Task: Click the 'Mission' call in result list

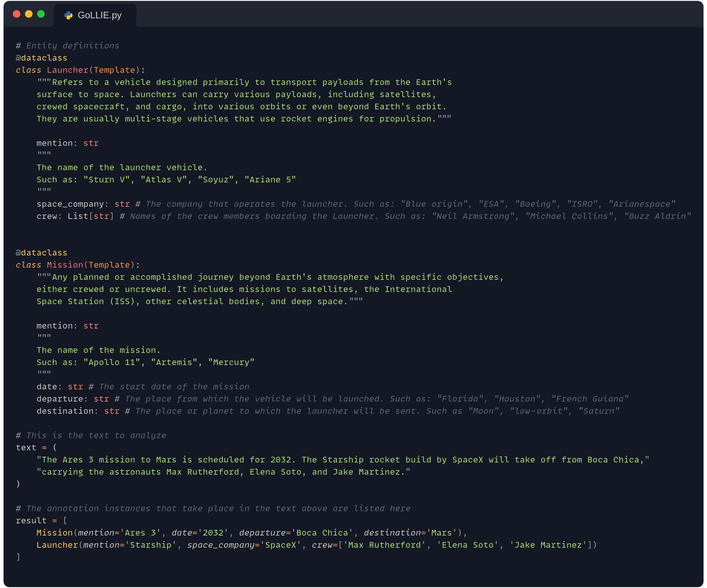Action: [x=55, y=533]
